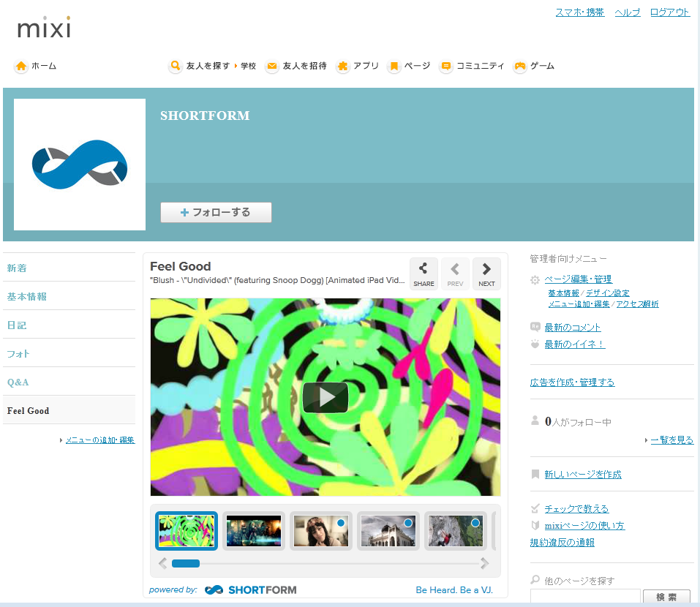Click the 他のページを探す search field
Image resolution: width=700 pixels, height=607 pixels.
pos(585,597)
